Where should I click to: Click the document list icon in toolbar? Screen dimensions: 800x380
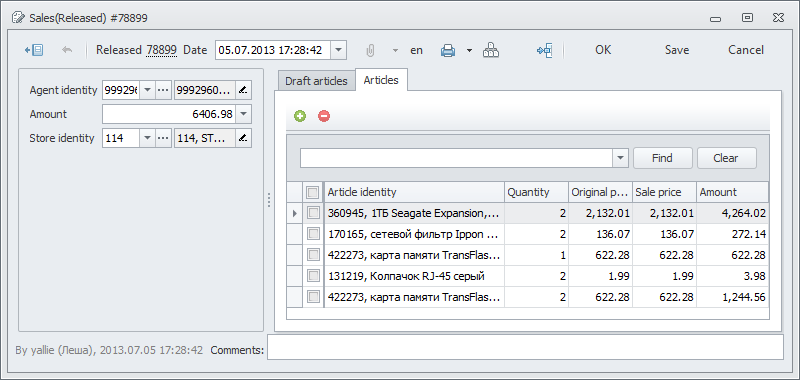(34, 50)
